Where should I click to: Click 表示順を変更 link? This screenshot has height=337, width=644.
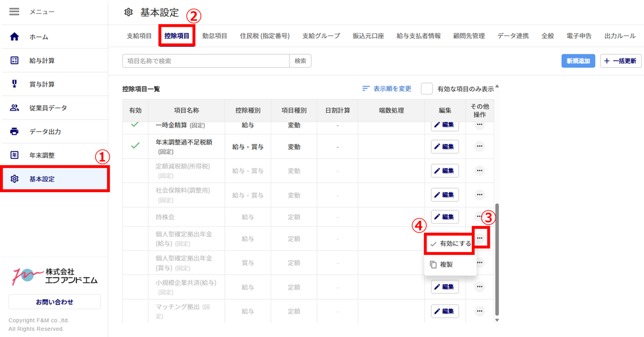[x=387, y=89]
